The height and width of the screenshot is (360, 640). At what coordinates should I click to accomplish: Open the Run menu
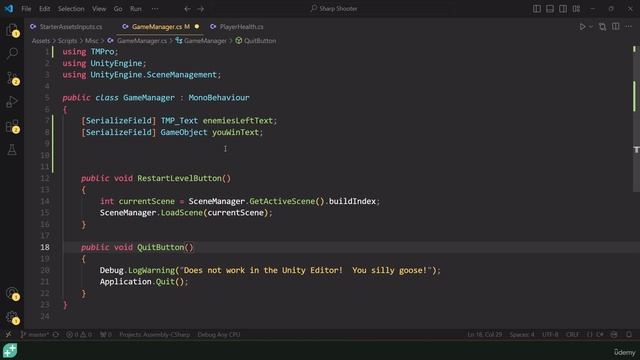pyautogui.click(x=136, y=9)
